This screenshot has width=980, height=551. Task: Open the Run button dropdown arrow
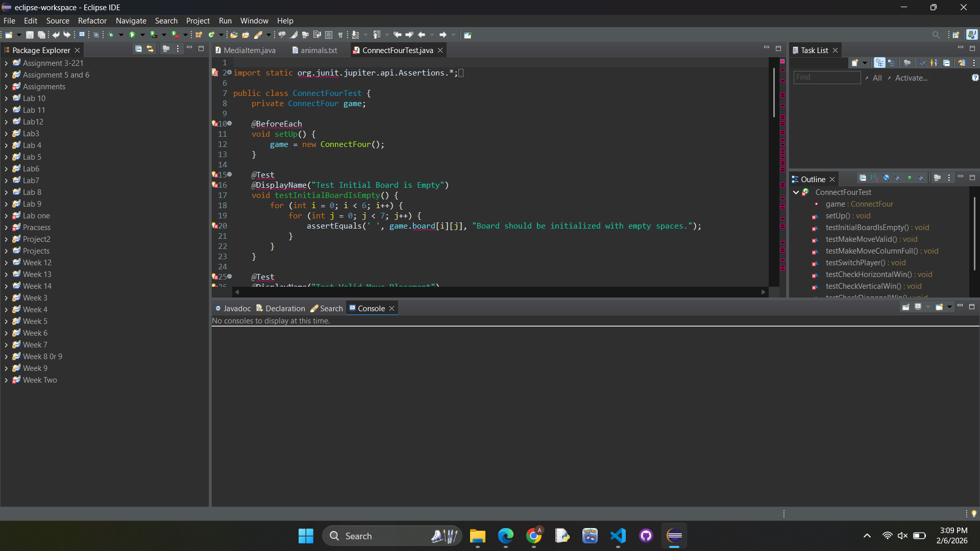coord(142,35)
